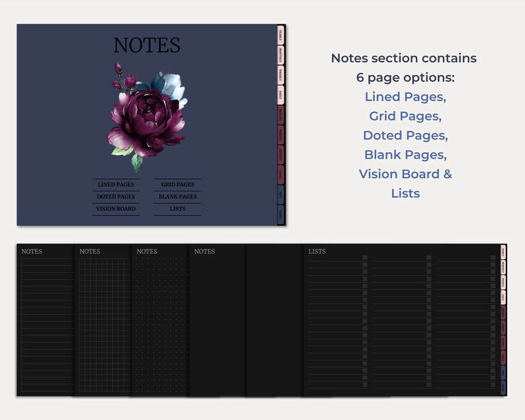Image resolution: width=525 pixels, height=420 pixels.
Task: Click the NOTES heading on the dotted page
Action: coord(147,251)
